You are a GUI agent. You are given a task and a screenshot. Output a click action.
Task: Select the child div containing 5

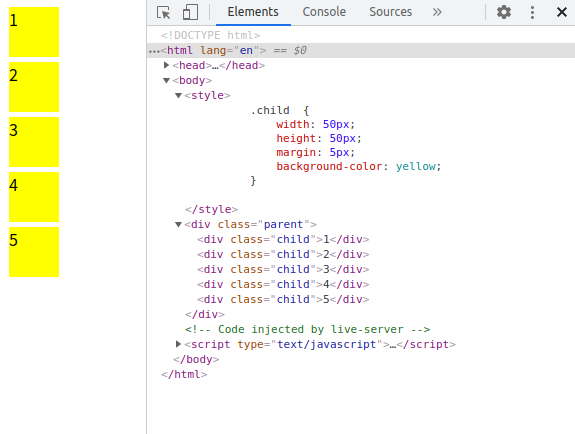click(283, 299)
